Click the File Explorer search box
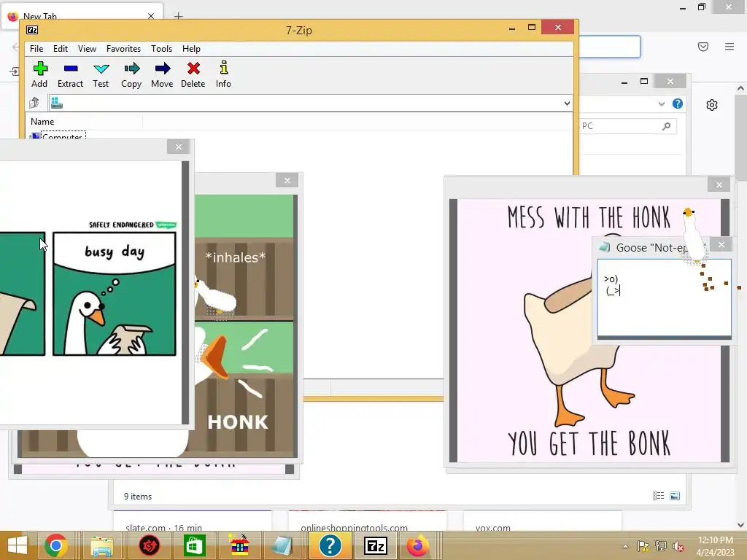 (x=628, y=126)
